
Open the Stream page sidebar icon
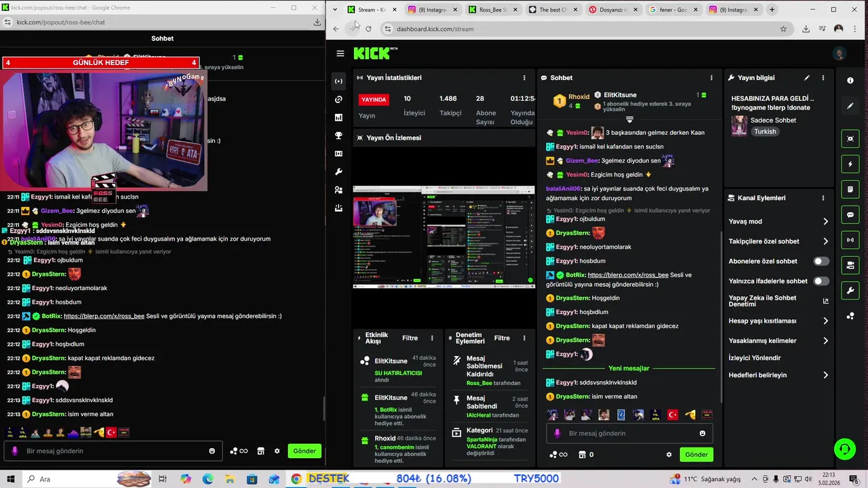[338, 81]
